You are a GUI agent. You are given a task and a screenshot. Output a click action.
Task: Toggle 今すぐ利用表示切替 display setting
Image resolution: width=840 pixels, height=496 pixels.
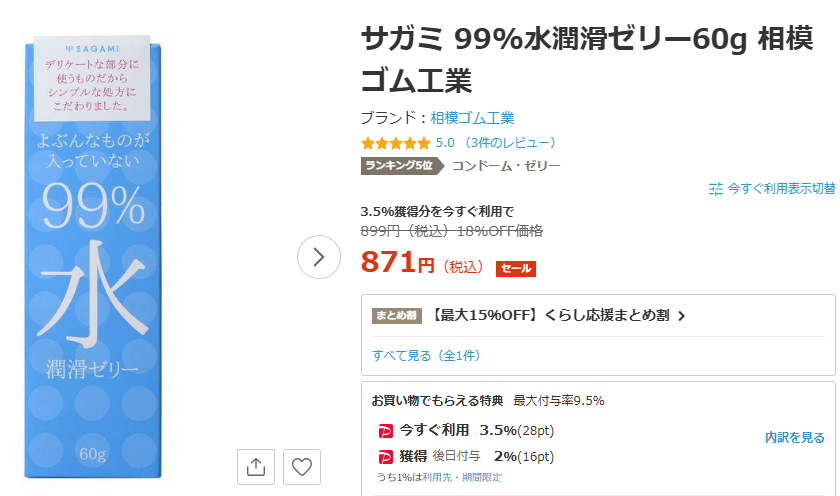[x=772, y=189]
